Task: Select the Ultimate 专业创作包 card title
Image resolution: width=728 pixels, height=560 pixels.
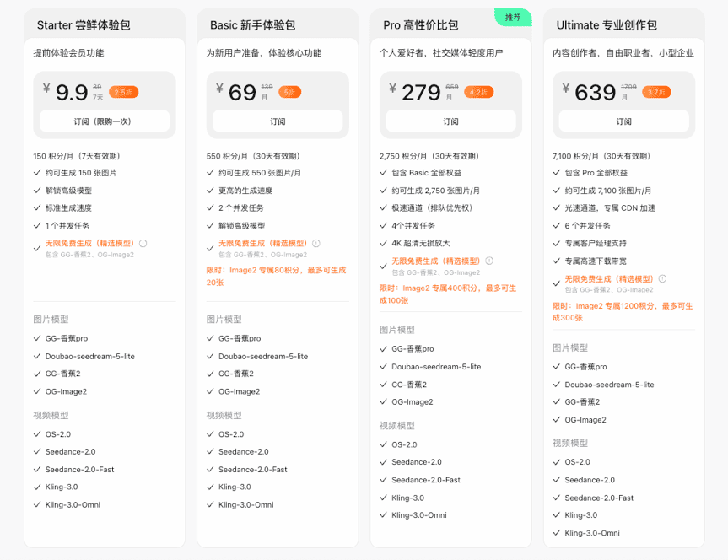Action: 607,25
